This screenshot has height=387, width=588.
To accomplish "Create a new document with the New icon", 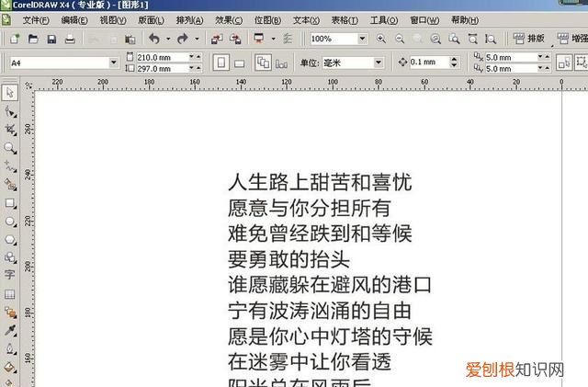I will 15,39.
